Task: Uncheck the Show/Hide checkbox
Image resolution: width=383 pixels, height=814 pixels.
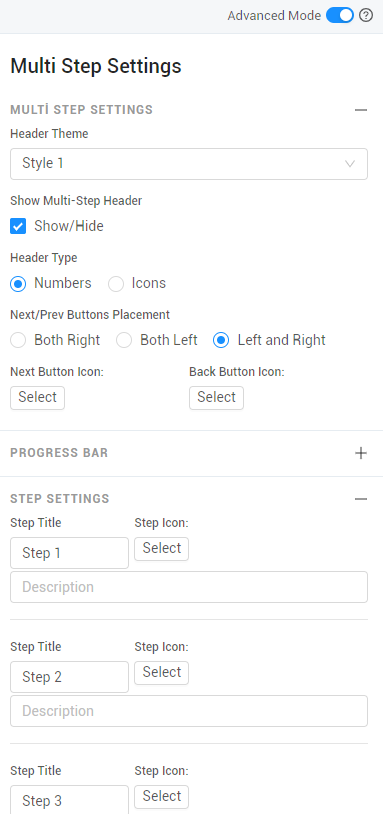Action: point(18,226)
